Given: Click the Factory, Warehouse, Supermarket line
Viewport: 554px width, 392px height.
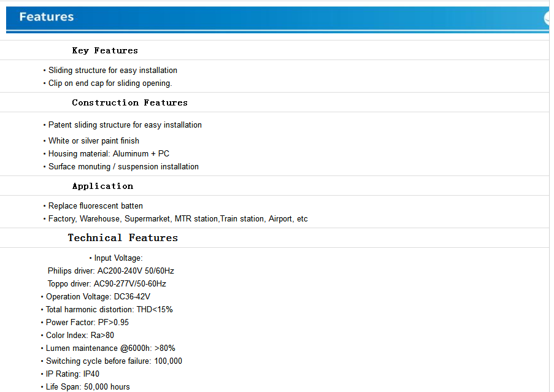Looking at the screenshot, I should [x=178, y=219].
